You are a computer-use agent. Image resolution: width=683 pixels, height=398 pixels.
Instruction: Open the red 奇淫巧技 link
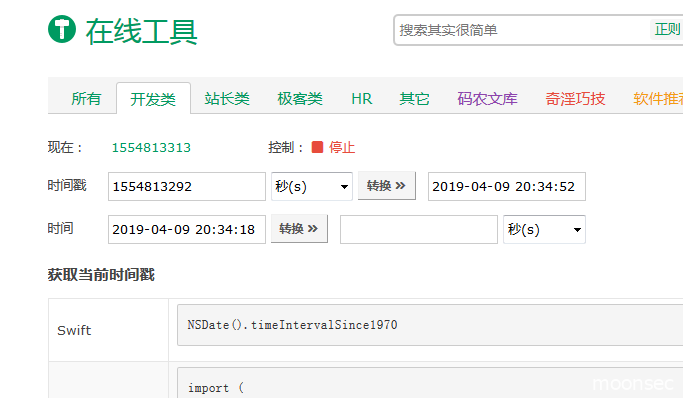pos(575,99)
